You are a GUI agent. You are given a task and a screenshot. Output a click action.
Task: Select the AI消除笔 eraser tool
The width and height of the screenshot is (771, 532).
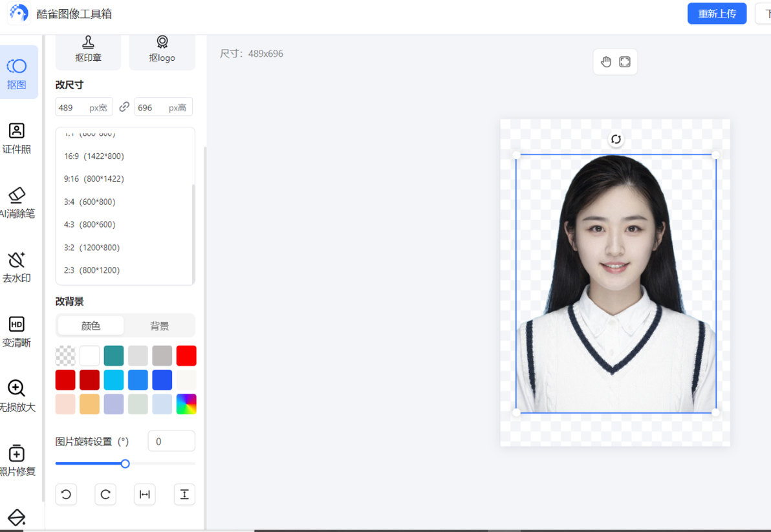tap(17, 202)
